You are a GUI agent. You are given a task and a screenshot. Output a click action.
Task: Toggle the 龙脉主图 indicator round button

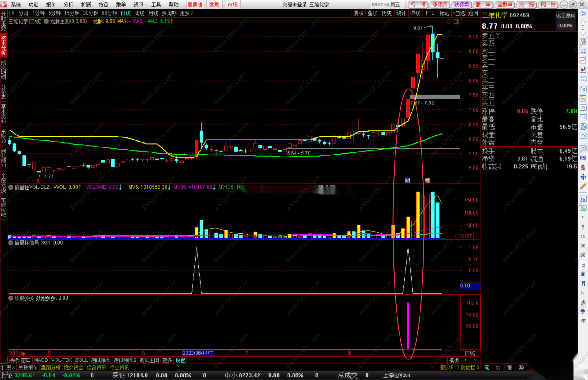46,21
